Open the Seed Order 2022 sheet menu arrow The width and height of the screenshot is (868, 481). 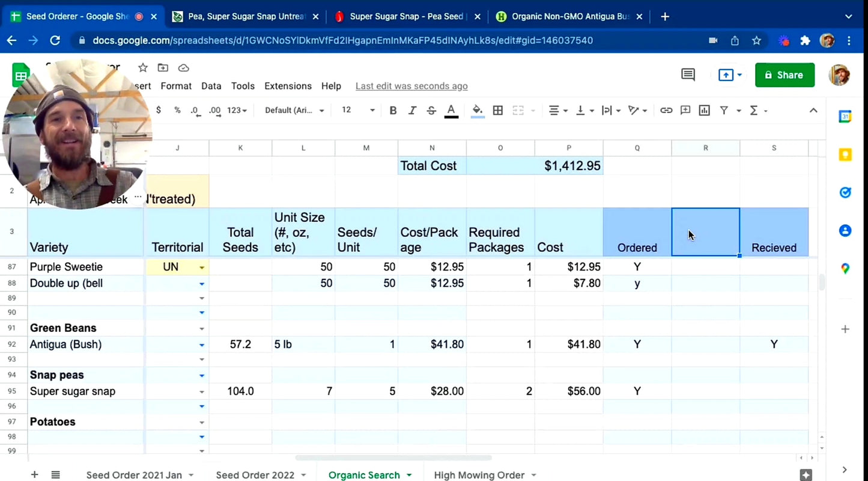coord(303,474)
